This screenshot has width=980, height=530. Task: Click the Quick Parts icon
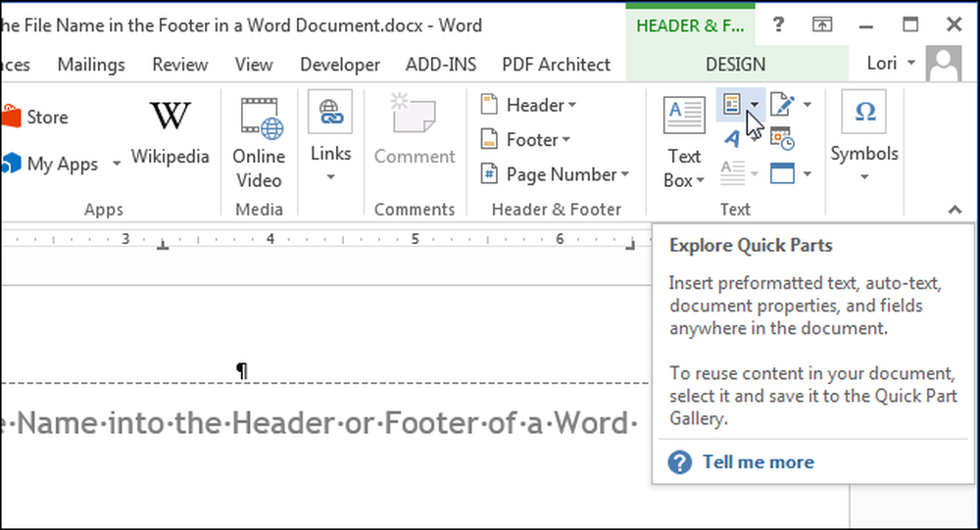(732, 104)
